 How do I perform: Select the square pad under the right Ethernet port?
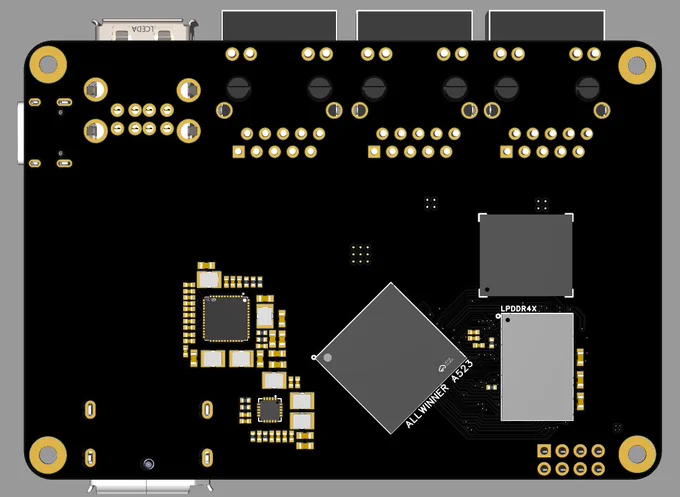[506, 152]
